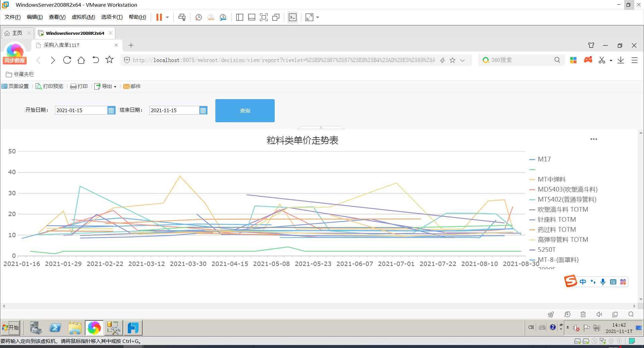Open the 编辑(E) menu

35,17
